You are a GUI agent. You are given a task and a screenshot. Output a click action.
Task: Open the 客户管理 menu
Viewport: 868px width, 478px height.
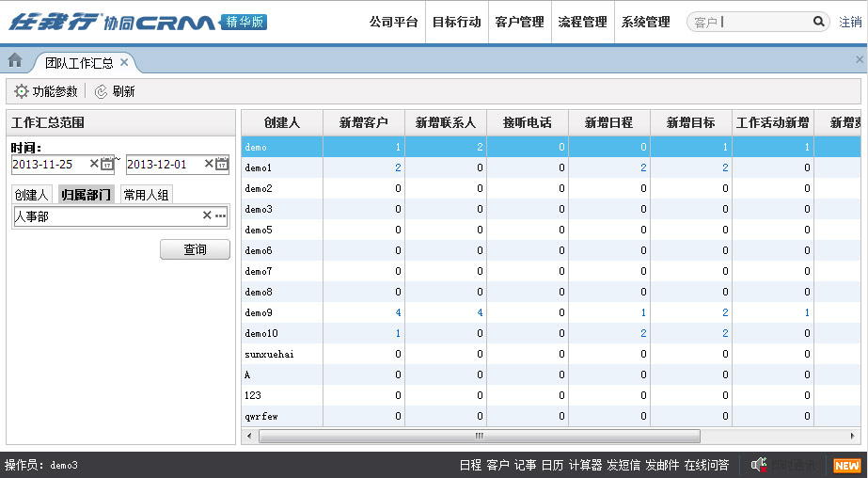[x=519, y=23]
